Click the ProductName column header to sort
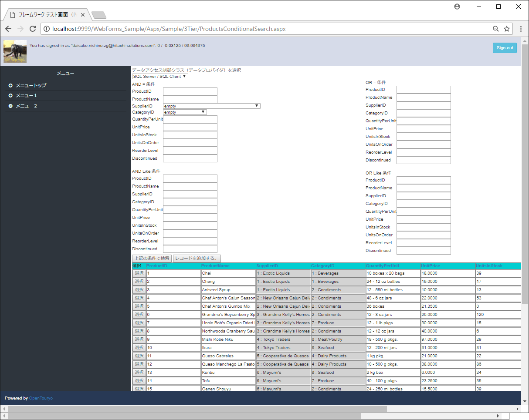 pyautogui.click(x=215, y=266)
